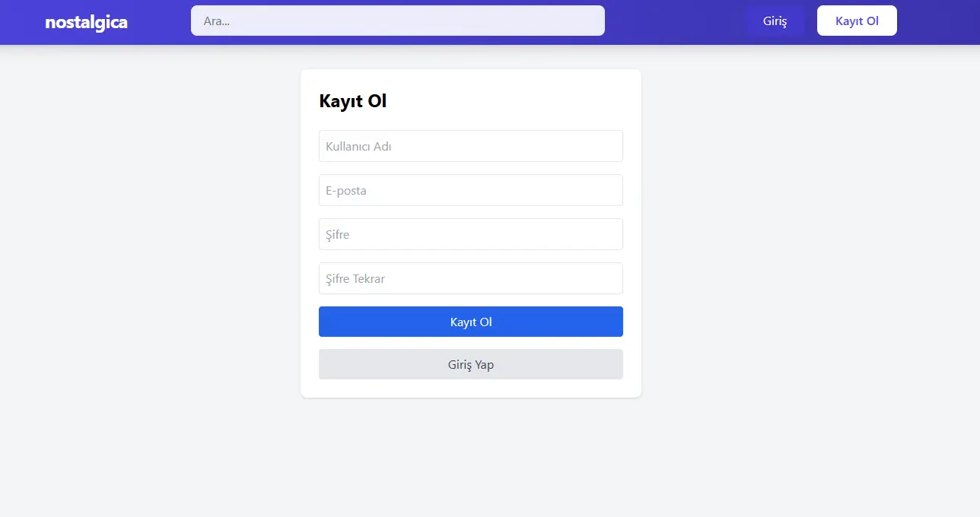Go to login via gray Giriş Yap button
Viewport: 980px width, 517px height.
tap(471, 364)
